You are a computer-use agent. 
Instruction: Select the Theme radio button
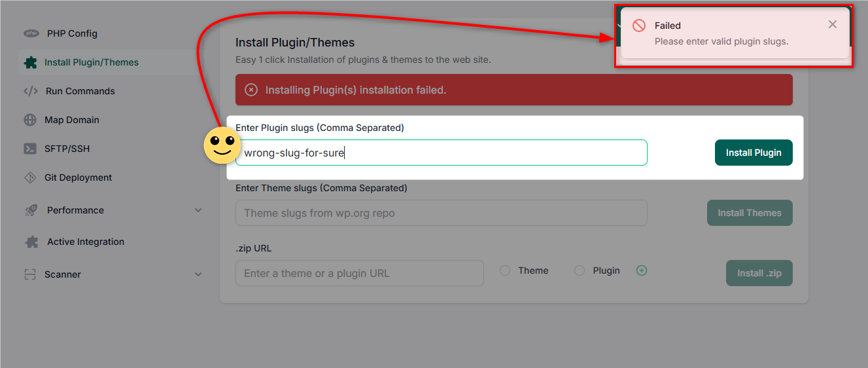coord(505,270)
